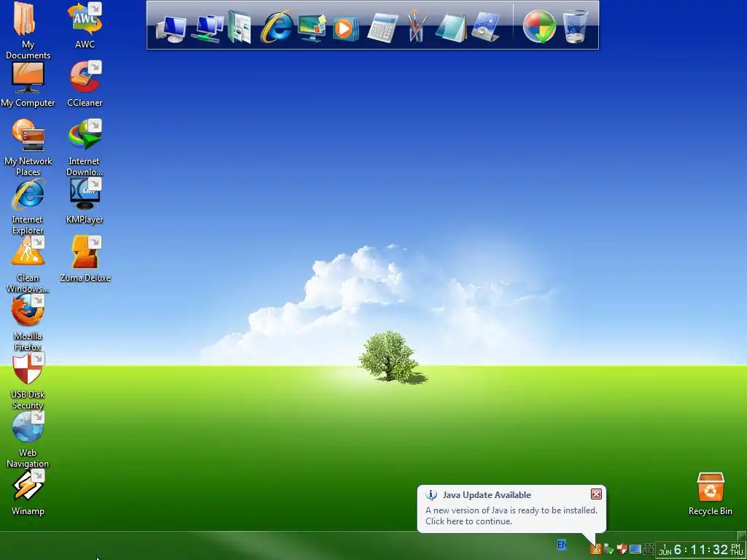Click the EN language indicator on the taskbar

coord(562,544)
